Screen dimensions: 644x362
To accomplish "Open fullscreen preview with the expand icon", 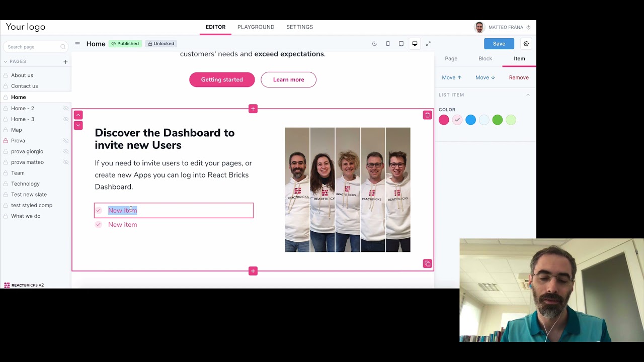I will (428, 44).
